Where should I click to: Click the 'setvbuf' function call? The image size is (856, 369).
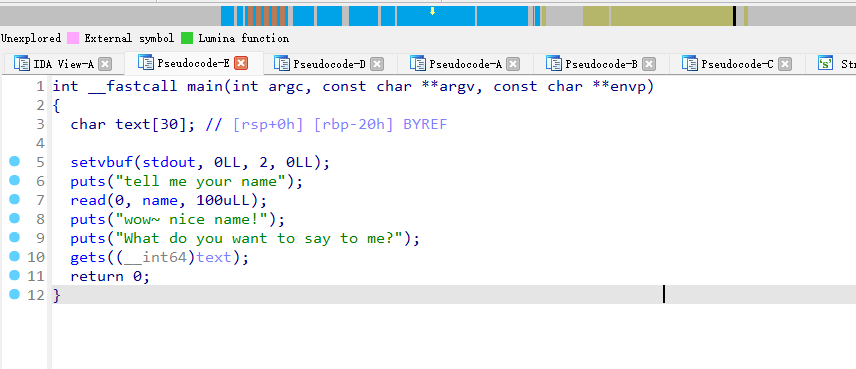coord(102,163)
